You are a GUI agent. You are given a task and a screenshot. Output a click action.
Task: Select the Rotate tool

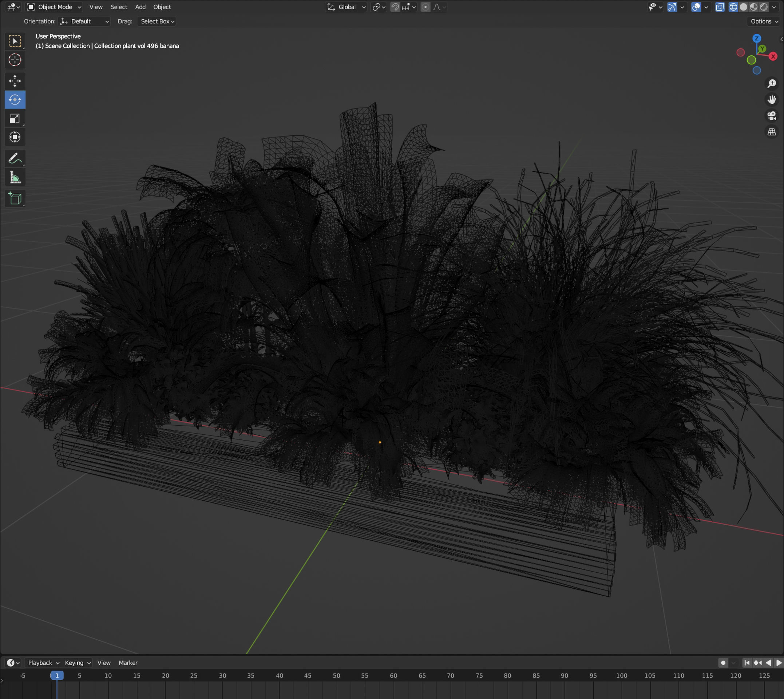tap(15, 99)
